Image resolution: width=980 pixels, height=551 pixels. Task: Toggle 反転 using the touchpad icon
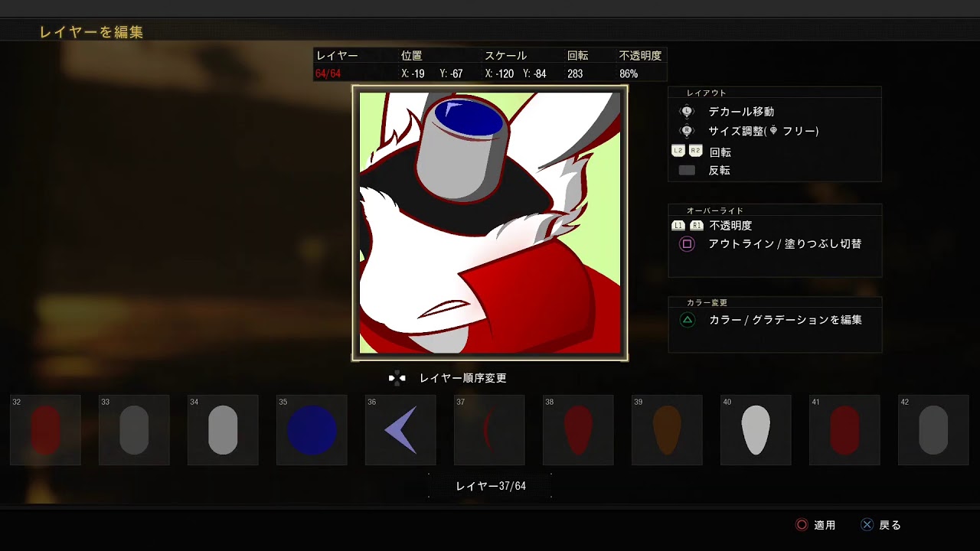pos(687,171)
